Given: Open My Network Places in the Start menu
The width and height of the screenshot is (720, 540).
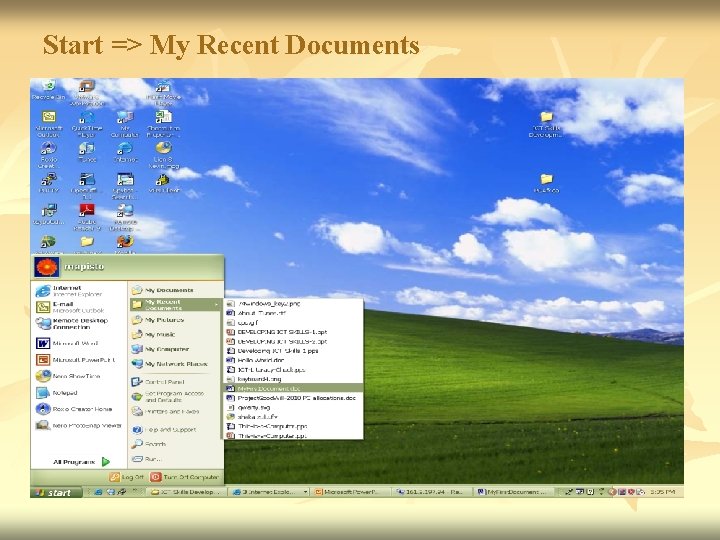Looking at the screenshot, I should (x=175, y=364).
